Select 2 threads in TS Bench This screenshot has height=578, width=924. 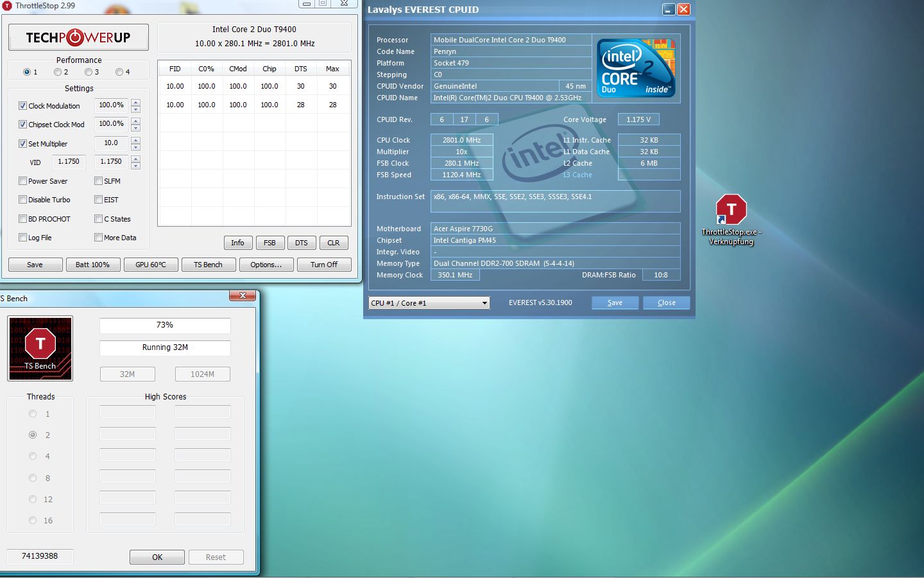pyautogui.click(x=33, y=435)
